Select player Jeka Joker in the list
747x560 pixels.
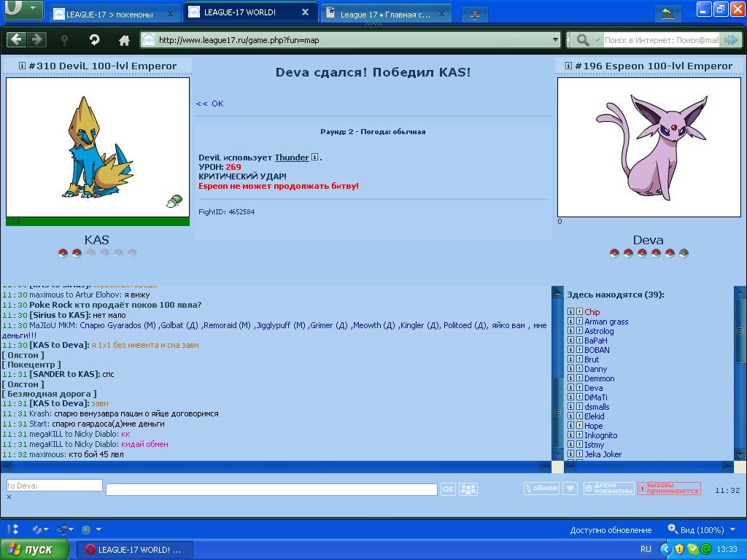pos(603,454)
